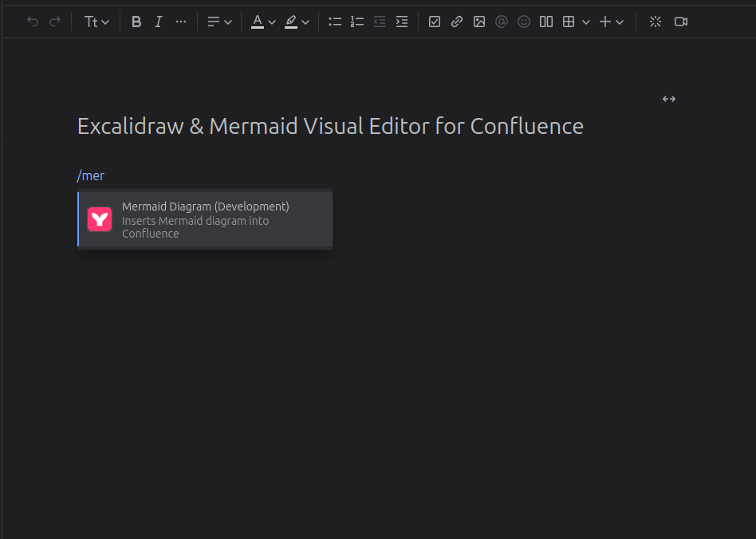Click the outdent icon
This screenshot has height=539, width=756.
point(380,22)
